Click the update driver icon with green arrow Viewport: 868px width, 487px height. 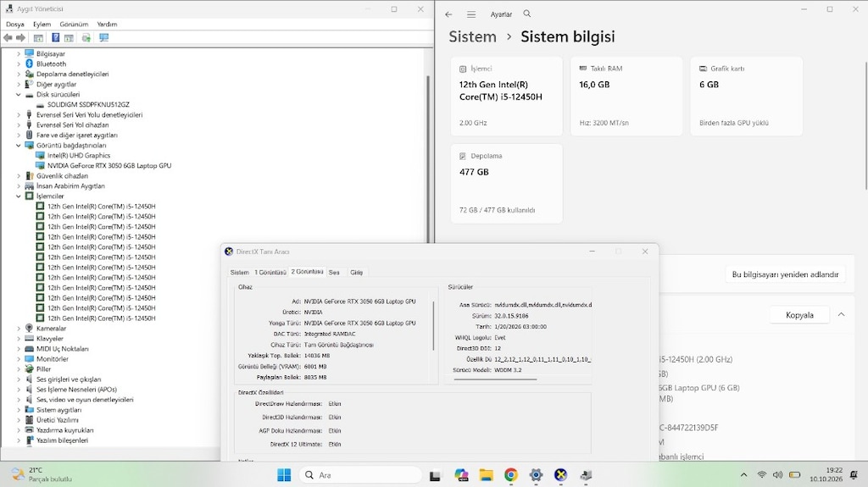[x=86, y=37]
